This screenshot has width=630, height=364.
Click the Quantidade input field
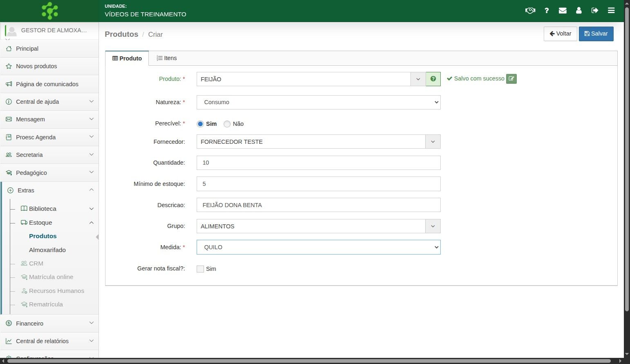click(318, 163)
